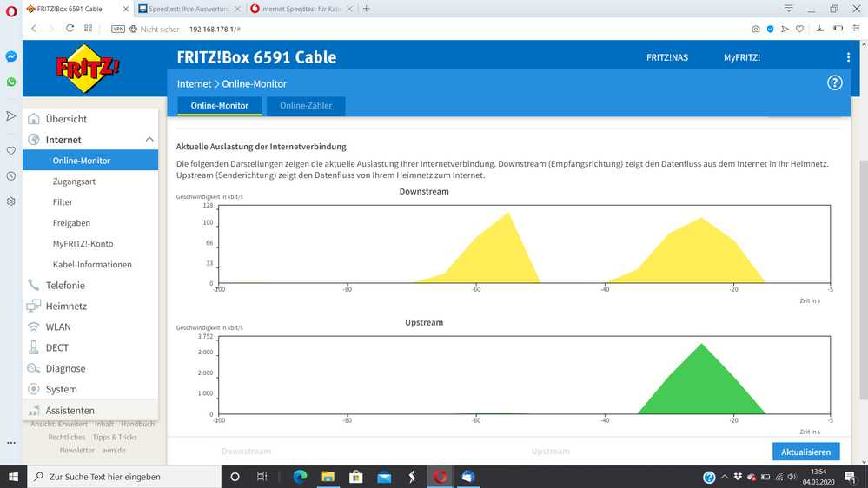The height and width of the screenshot is (488, 868).
Task: Take a snapshot with camera icon
Action: tap(756, 29)
